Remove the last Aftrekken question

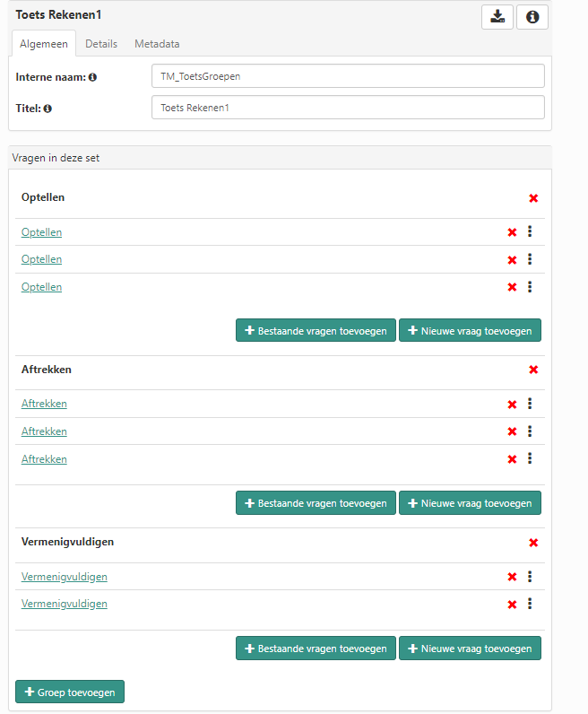(x=512, y=459)
